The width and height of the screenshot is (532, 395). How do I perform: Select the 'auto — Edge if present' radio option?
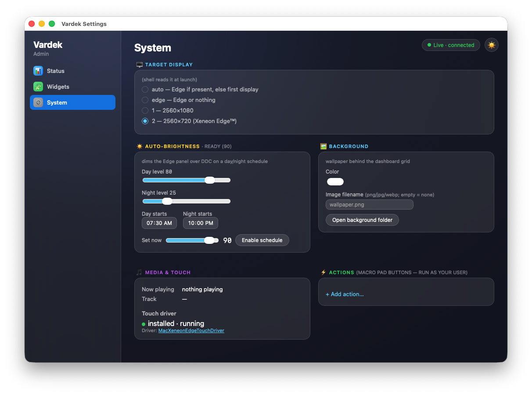tap(145, 89)
